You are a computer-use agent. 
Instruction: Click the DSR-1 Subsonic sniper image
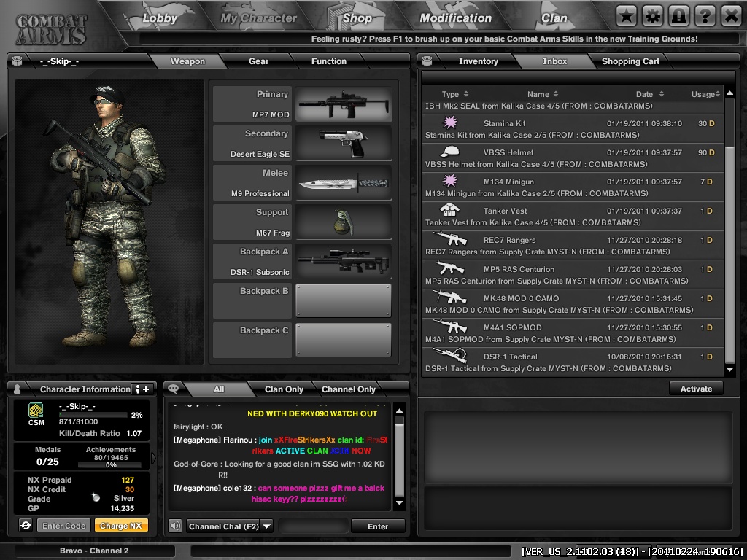[344, 262]
